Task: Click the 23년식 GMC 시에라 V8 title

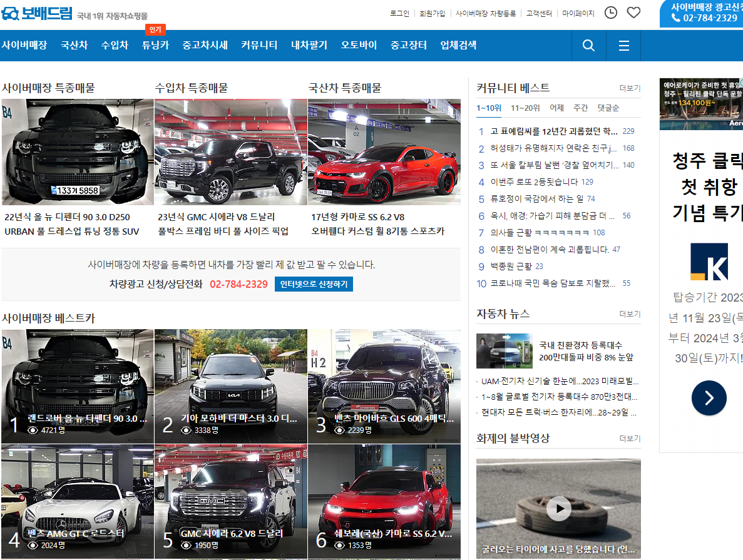Action: [x=216, y=217]
